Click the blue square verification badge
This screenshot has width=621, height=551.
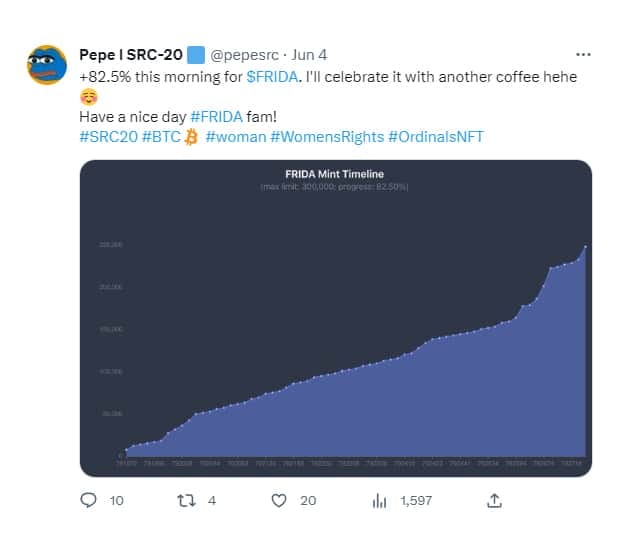click(196, 54)
